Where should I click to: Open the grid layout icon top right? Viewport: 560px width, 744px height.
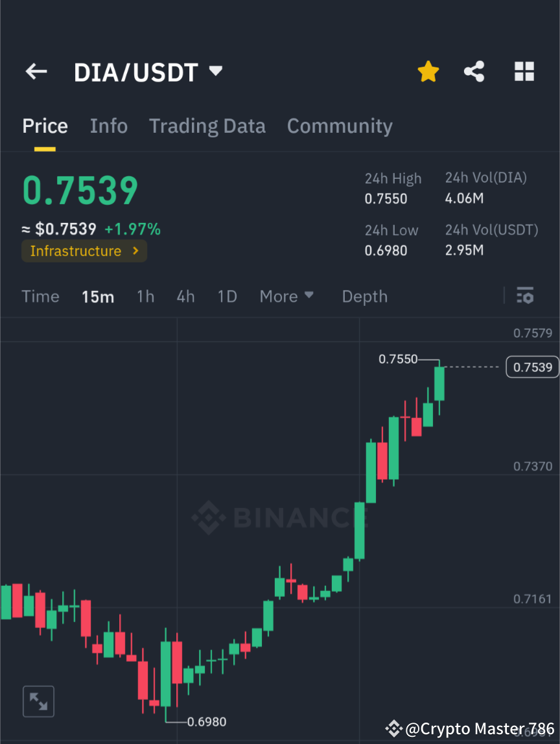pos(524,71)
